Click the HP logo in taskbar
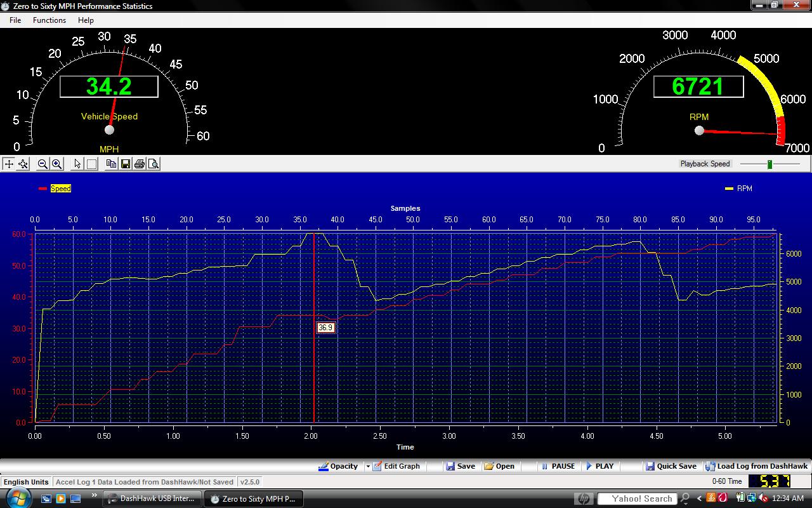Image resolution: width=812 pixels, height=508 pixels. [x=584, y=498]
